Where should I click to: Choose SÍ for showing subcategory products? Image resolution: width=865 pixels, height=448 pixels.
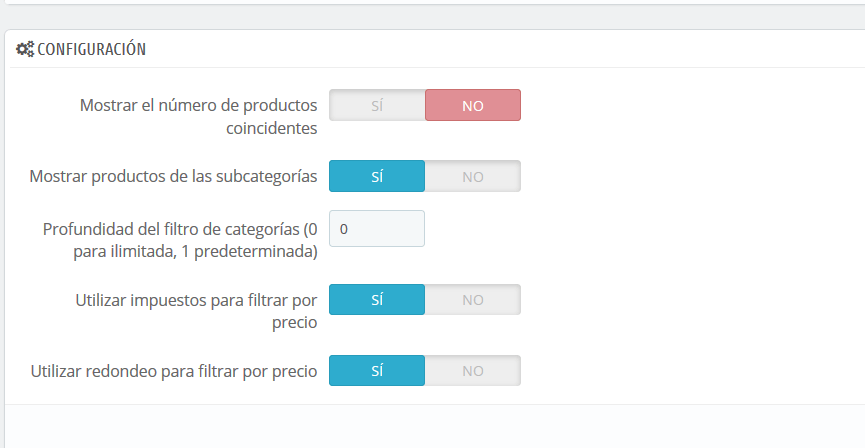[377, 177]
